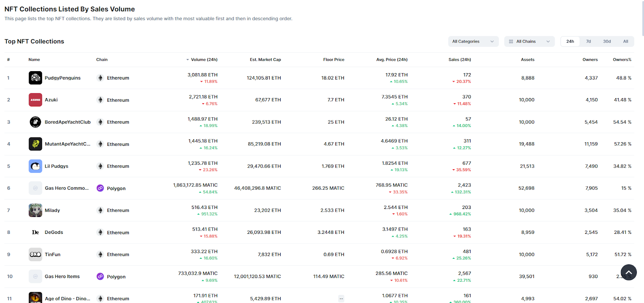
Task: Click the Avg. Price (24h) column header
Action: point(392,59)
